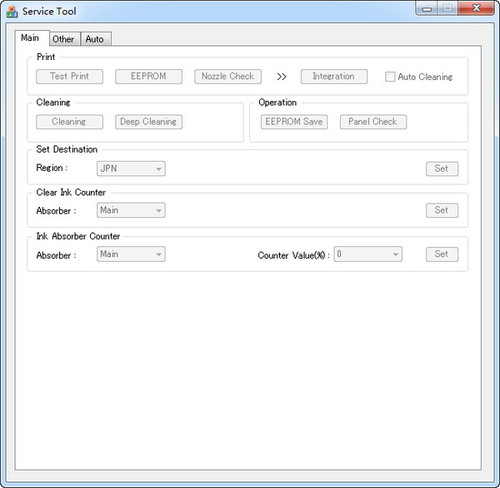Open Panel Check operation

coord(373,122)
